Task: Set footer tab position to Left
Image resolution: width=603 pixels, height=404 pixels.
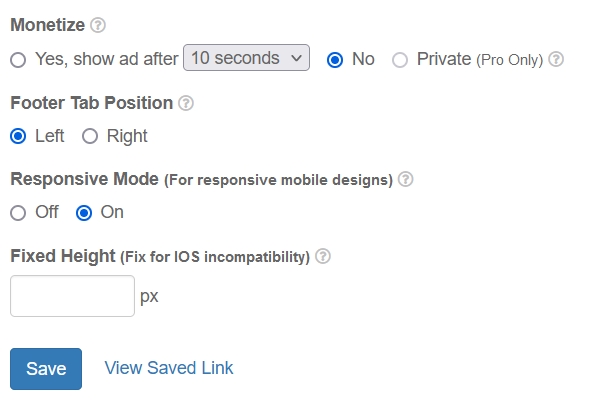Action: [x=18, y=136]
